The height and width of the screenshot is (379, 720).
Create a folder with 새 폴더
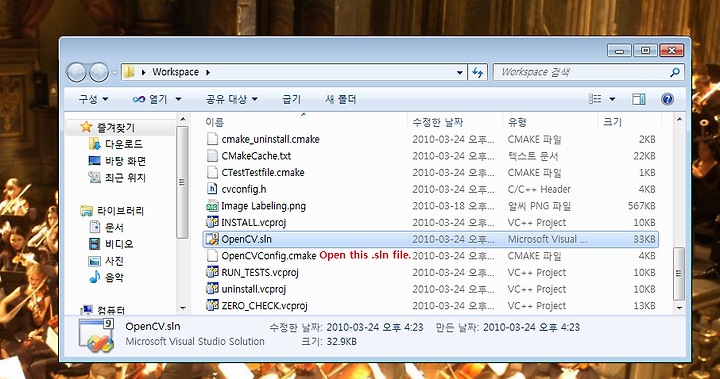340,99
